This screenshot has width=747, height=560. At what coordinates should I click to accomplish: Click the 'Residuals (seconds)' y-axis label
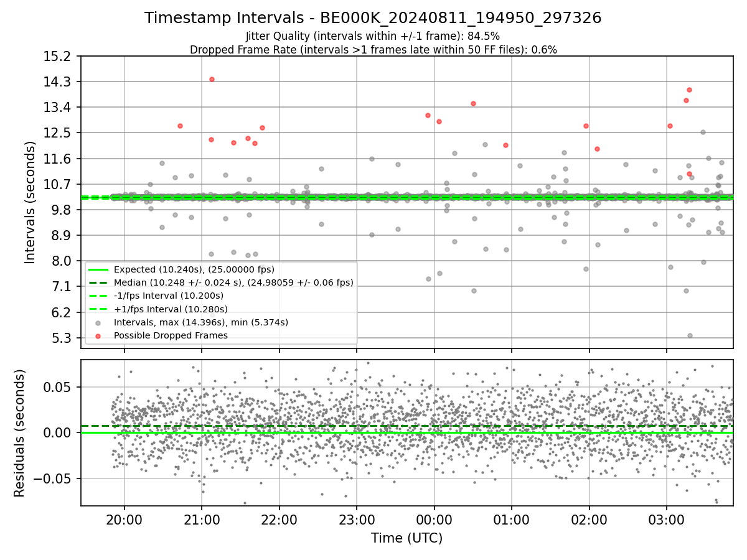[x=19, y=433]
